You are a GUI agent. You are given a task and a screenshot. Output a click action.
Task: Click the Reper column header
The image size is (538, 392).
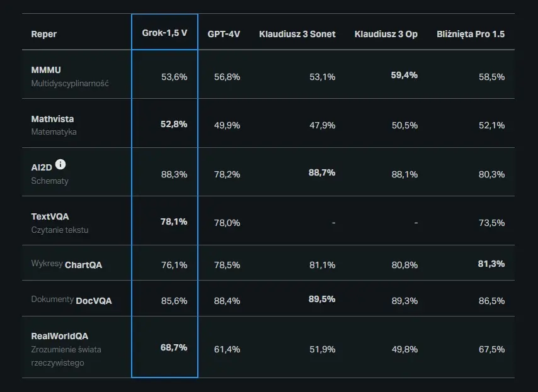click(43, 34)
